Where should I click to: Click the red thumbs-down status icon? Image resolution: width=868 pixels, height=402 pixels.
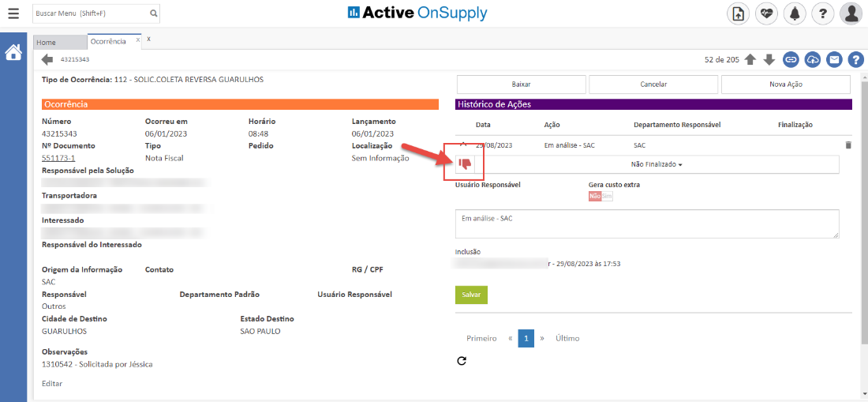(465, 164)
